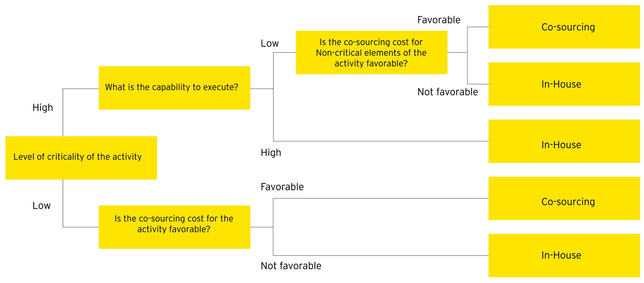Click the "High" label on the criticality branch
Screen dimensions: 644x283
tap(43, 108)
